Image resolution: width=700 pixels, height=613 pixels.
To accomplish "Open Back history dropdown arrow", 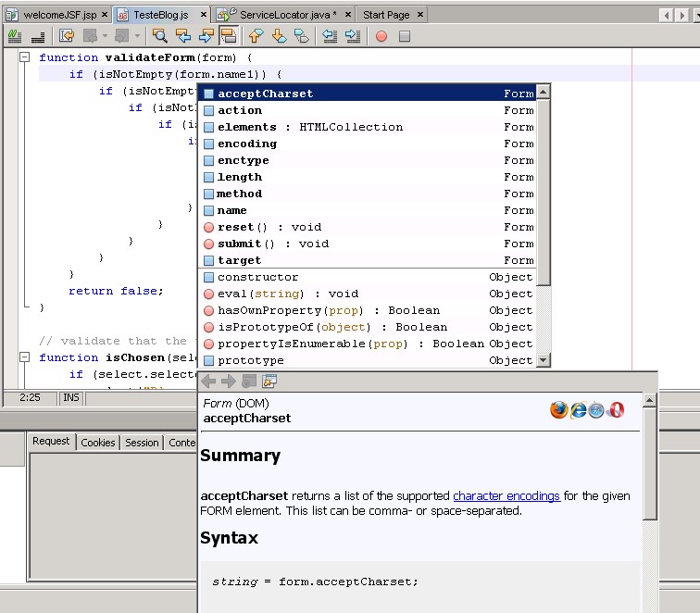I will tap(105, 36).
